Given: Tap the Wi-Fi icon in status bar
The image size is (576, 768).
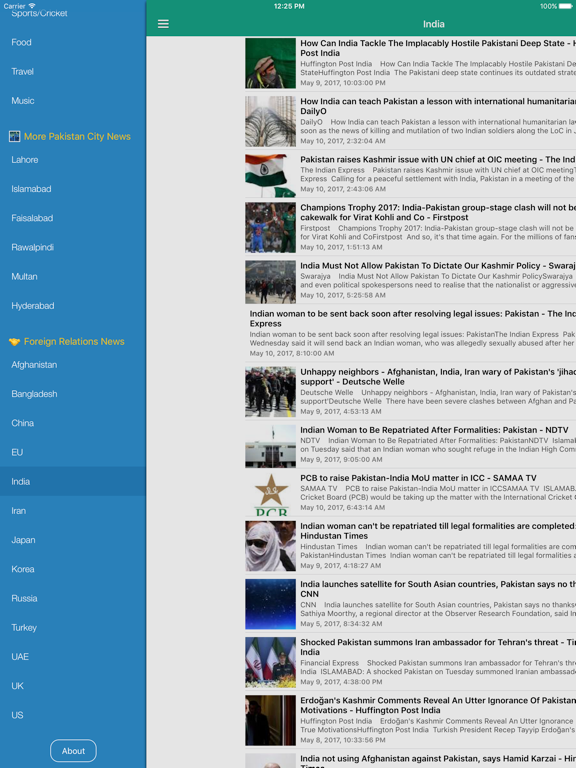Looking at the screenshot, I should (32, 6).
